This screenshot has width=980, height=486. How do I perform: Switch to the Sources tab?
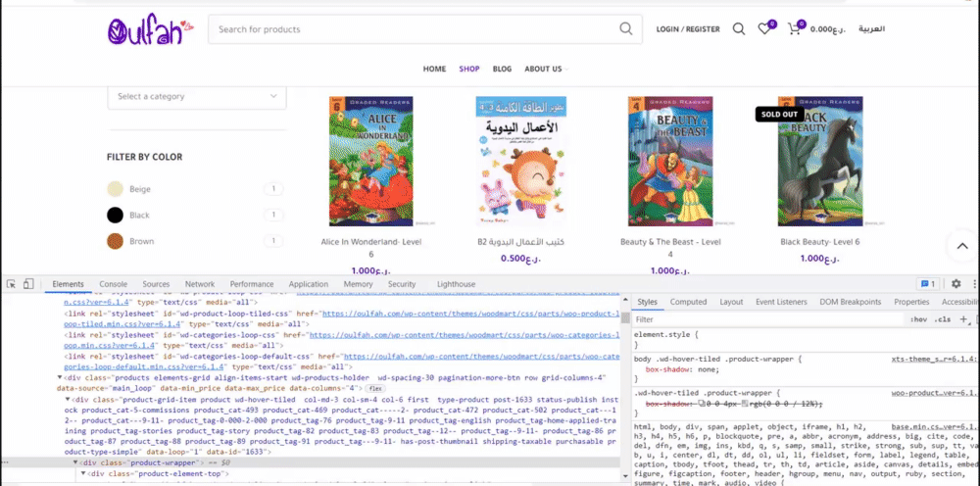(156, 283)
